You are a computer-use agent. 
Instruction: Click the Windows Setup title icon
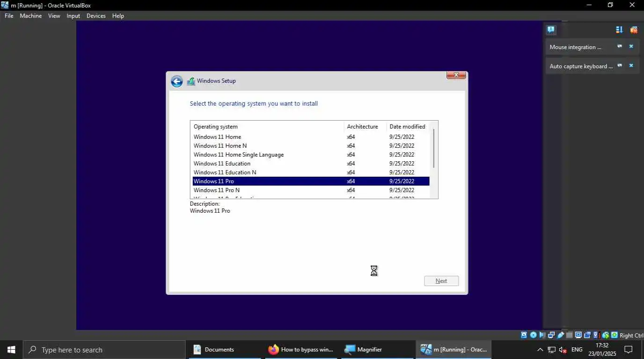191,81
